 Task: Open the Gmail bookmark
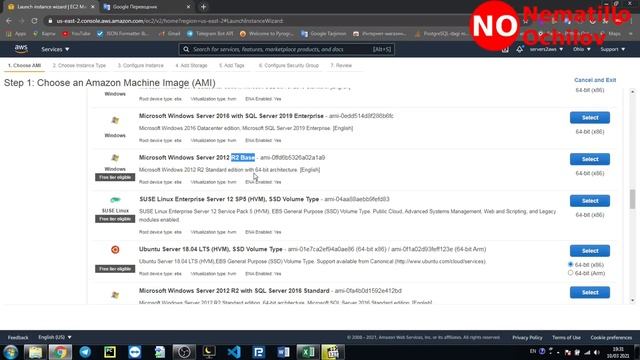tap(169, 34)
